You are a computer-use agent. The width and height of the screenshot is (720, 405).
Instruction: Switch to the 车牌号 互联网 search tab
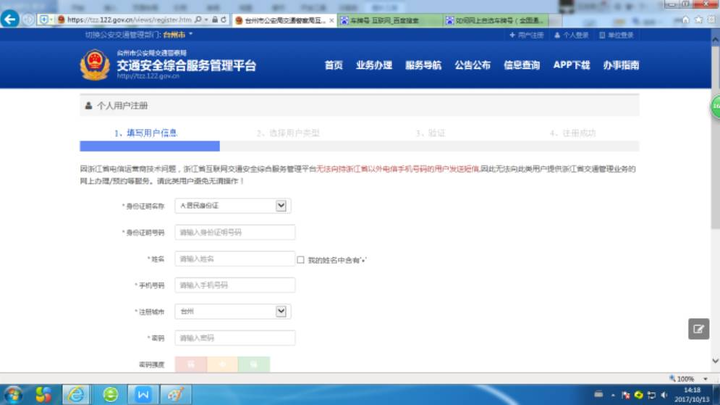389,21
